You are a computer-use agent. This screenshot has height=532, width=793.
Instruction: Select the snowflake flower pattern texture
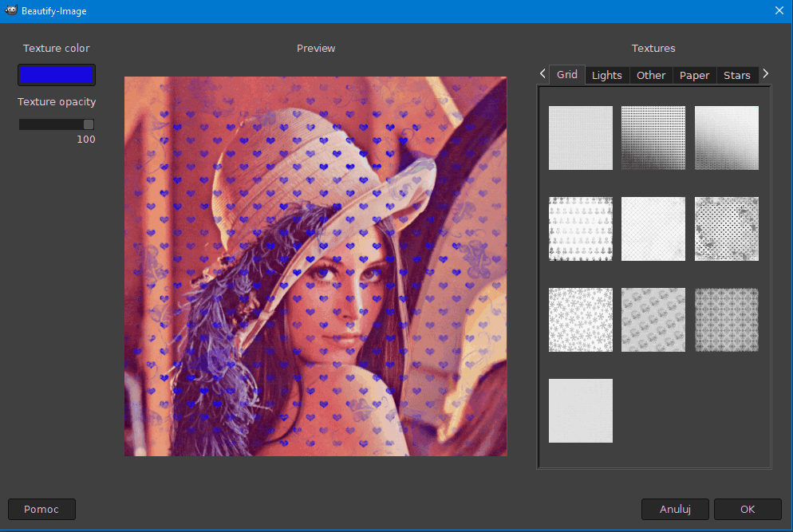pos(581,320)
